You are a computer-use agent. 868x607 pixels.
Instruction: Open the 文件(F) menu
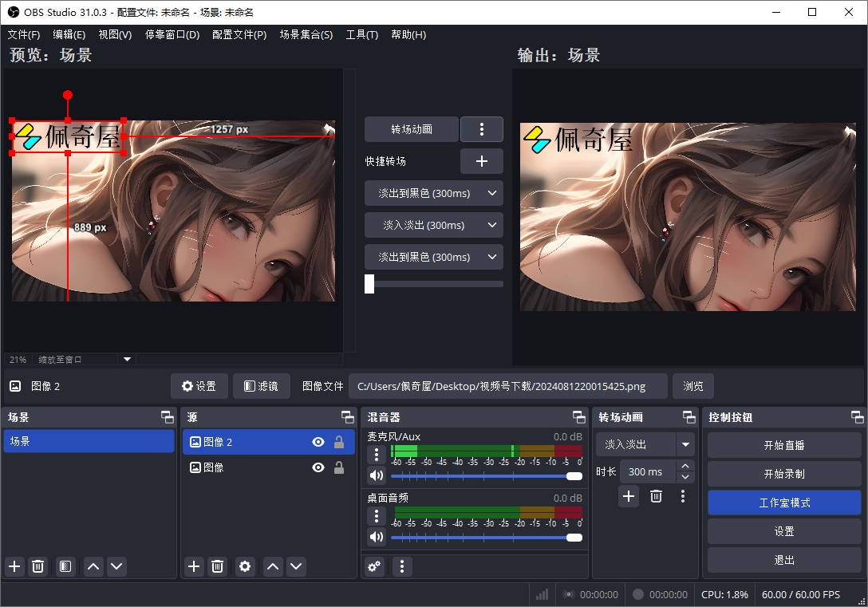tap(24, 34)
